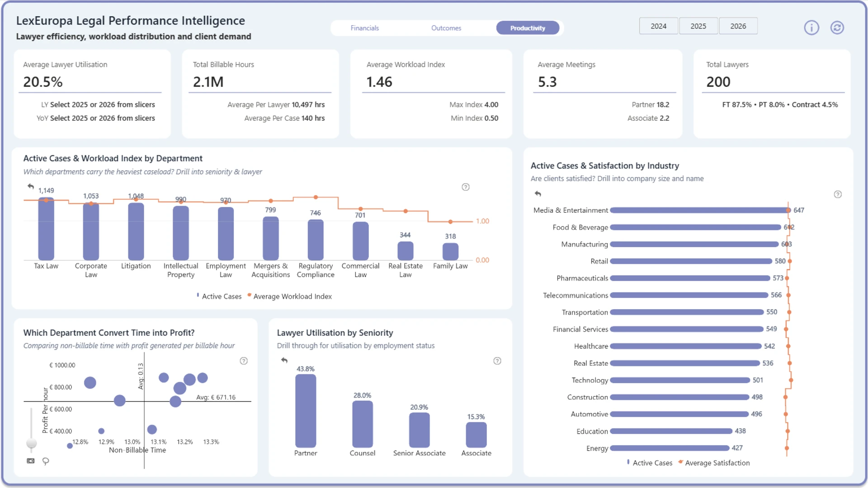868x488 pixels.
Task: Click the 'Partner 18.2' meetings text
Action: coord(651,104)
